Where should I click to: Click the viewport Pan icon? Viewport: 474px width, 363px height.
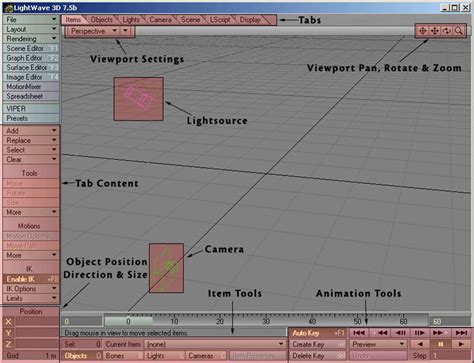(423, 31)
